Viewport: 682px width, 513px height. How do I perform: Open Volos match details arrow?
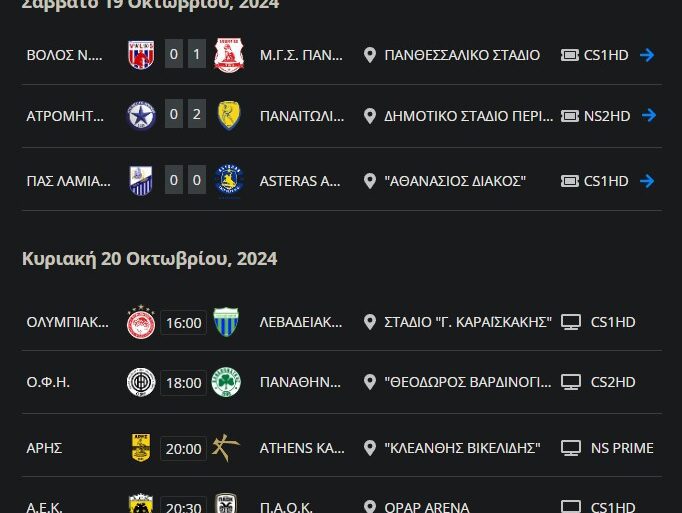[647, 55]
